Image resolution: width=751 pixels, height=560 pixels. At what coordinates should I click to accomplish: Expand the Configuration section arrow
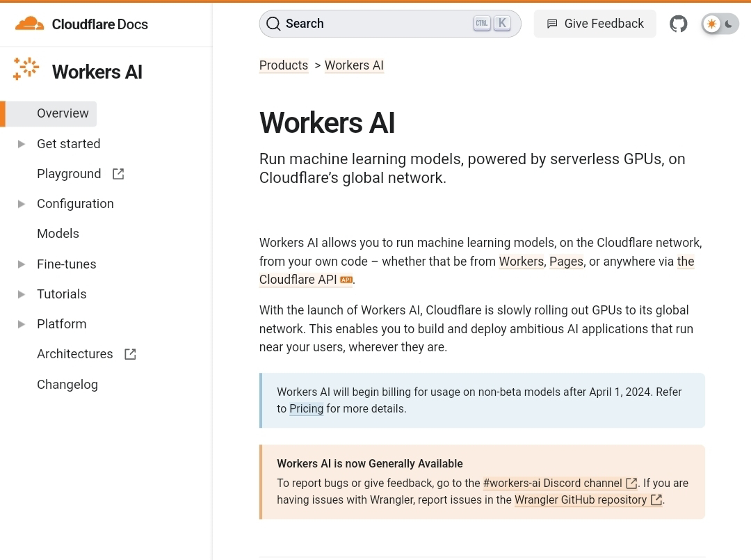(21, 204)
